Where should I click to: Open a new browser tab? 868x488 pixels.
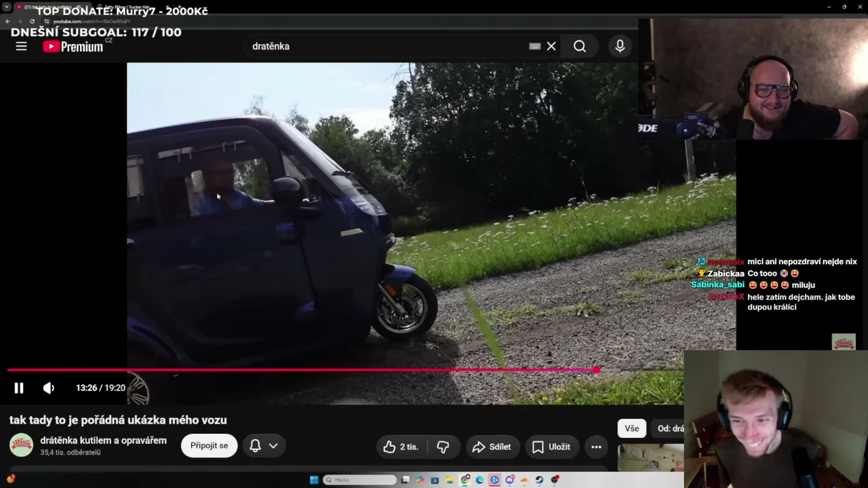pos(180,7)
